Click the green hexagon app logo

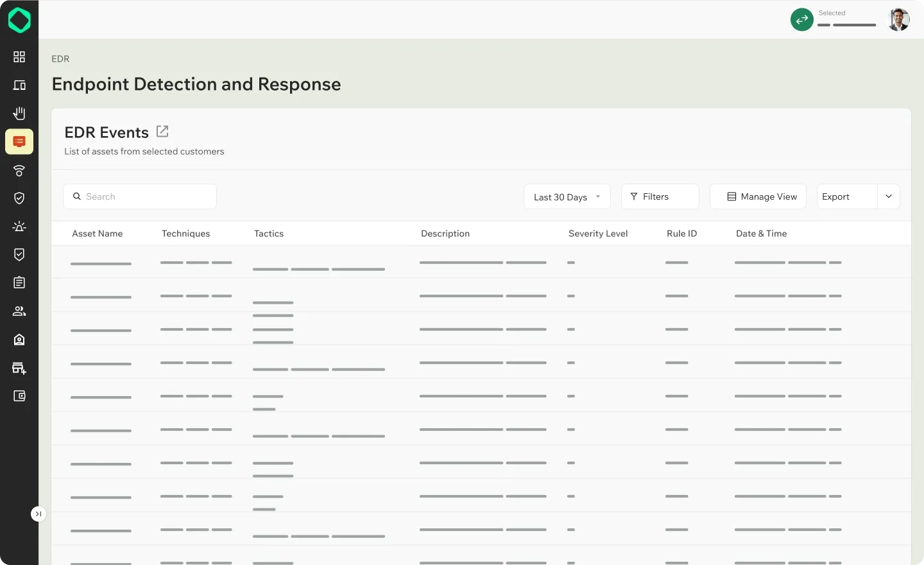coord(19,21)
